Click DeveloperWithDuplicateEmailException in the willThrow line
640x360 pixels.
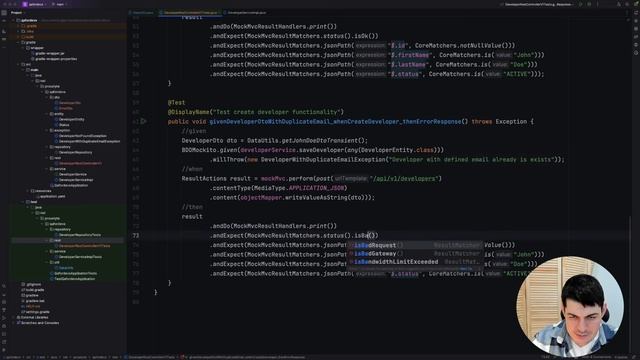point(323,160)
